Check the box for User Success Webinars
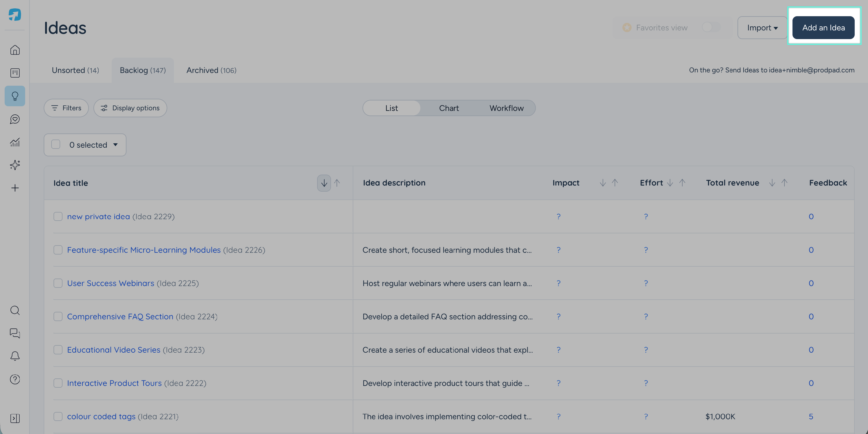 tap(58, 283)
